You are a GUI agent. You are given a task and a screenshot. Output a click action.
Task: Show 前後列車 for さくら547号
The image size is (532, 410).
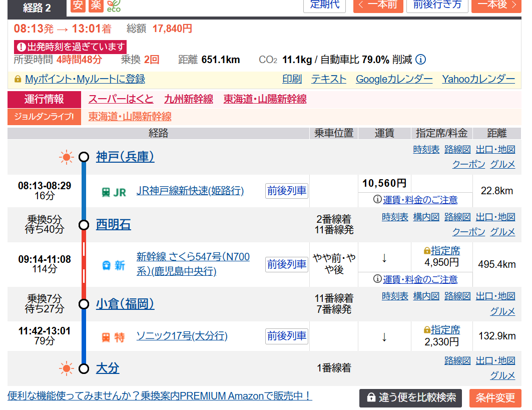pos(287,264)
